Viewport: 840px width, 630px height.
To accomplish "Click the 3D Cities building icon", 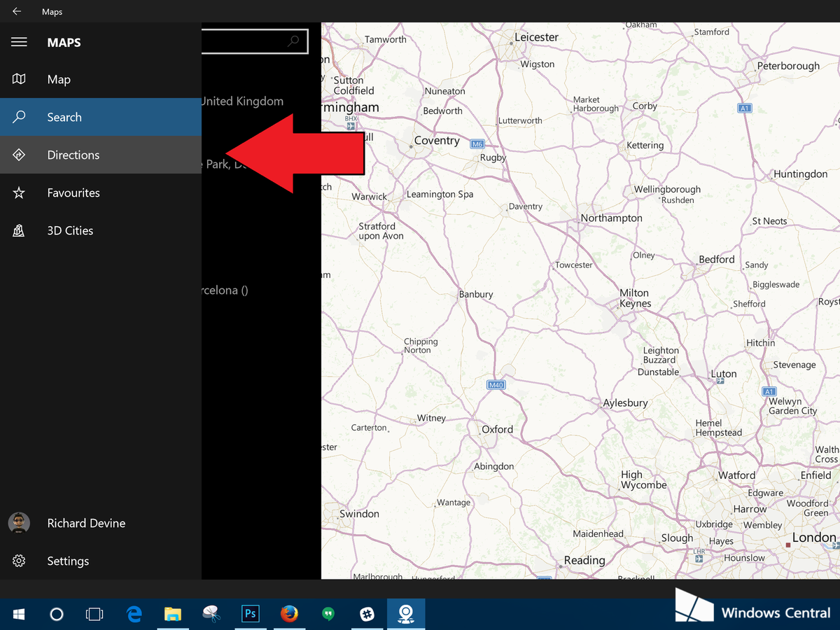I will coord(19,230).
